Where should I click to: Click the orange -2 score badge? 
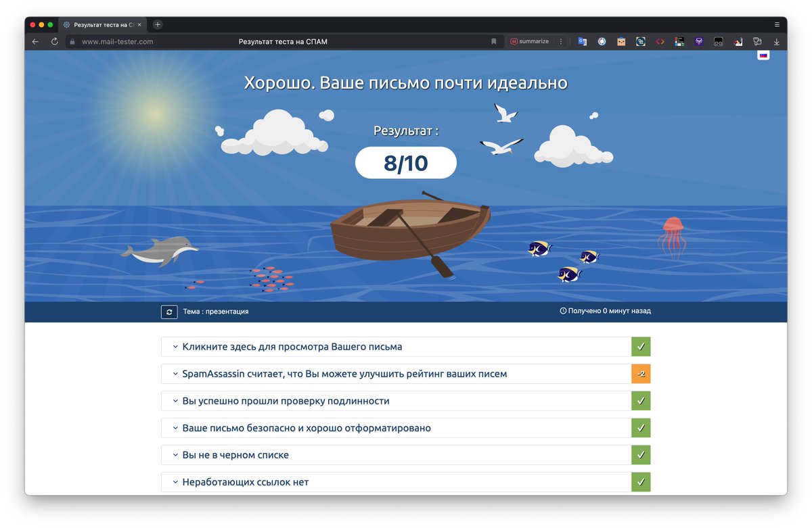tap(641, 374)
